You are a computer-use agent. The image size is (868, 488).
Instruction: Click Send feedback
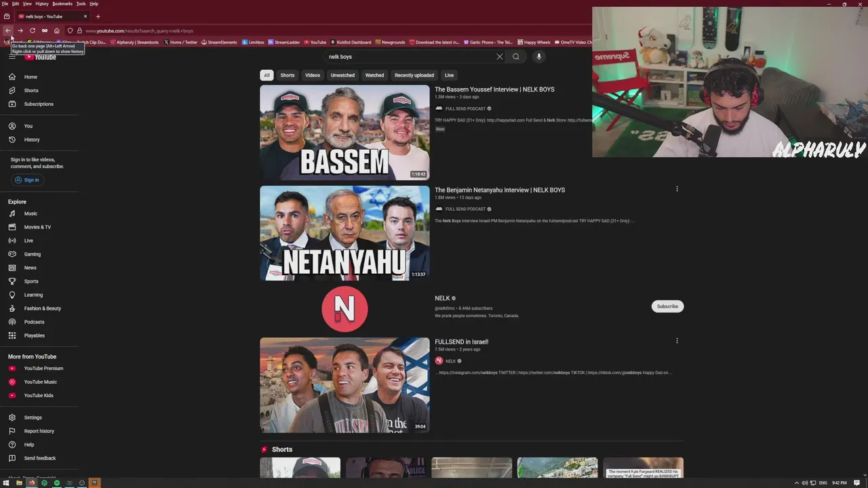[39, 458]
